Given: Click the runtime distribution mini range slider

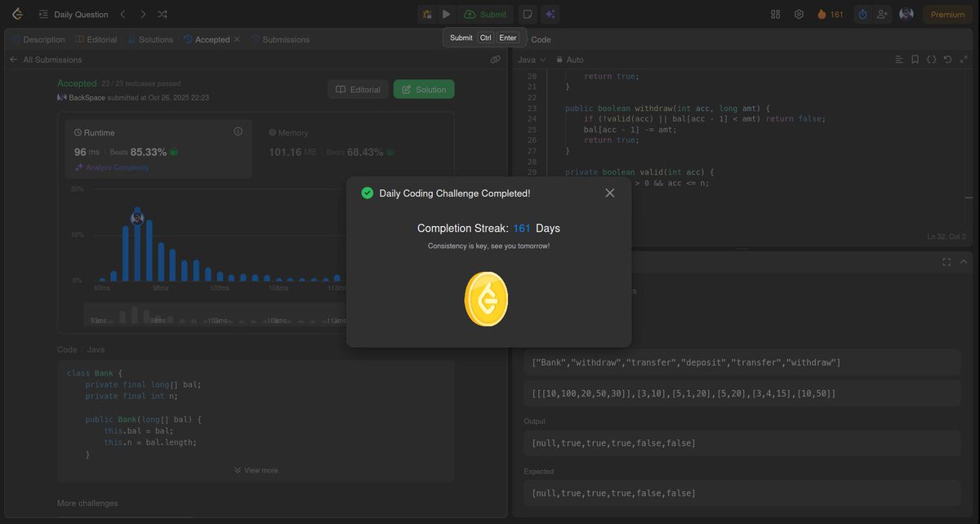Looking at the screenshot, I should point(215,315).
